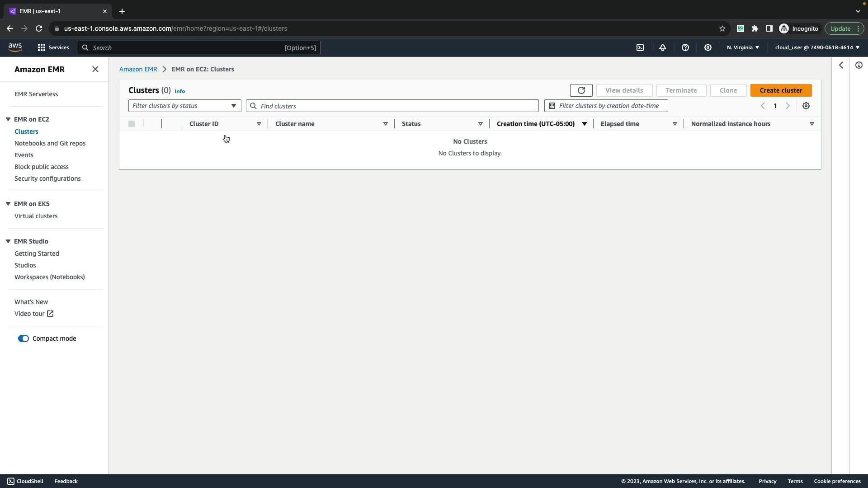Go to Security configurations in sidebar

47,178
